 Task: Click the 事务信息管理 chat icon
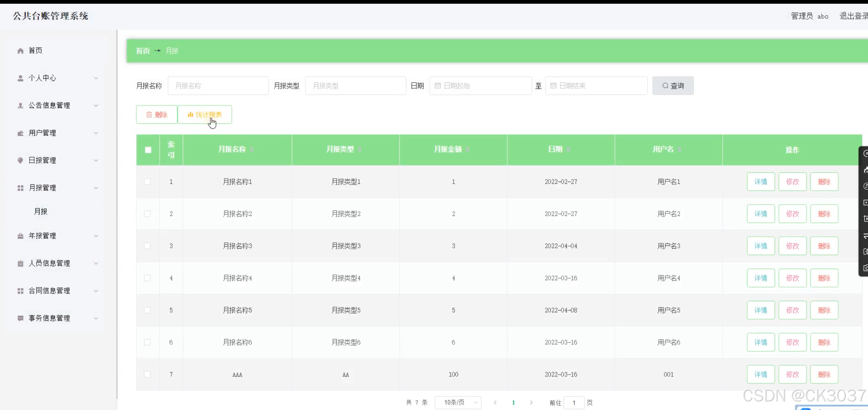20,319
